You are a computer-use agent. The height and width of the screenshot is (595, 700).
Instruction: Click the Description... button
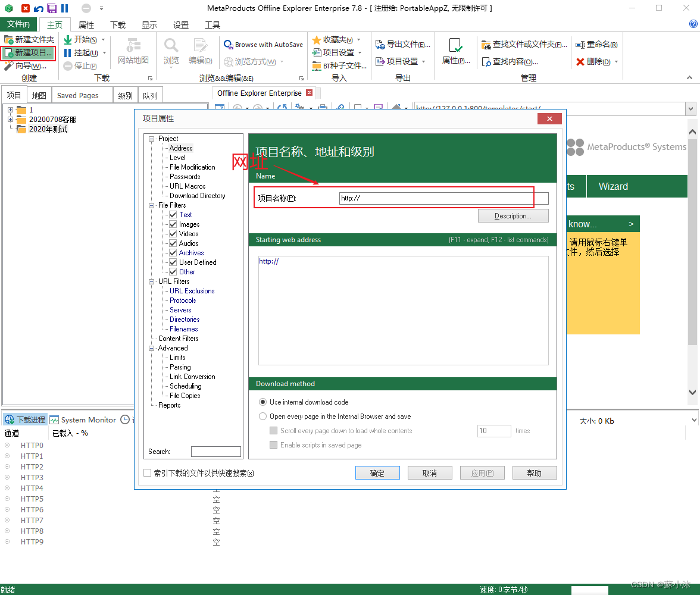tap(513, 216)
